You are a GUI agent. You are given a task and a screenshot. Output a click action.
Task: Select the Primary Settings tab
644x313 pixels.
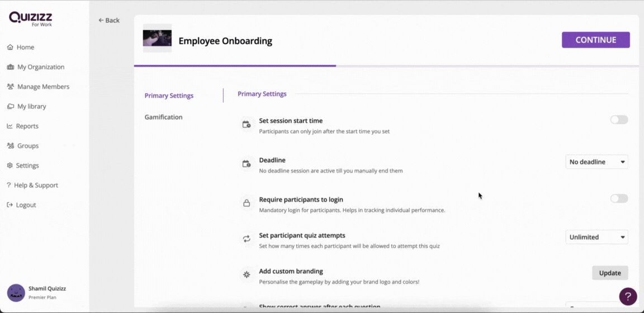(x=169, y=96)
